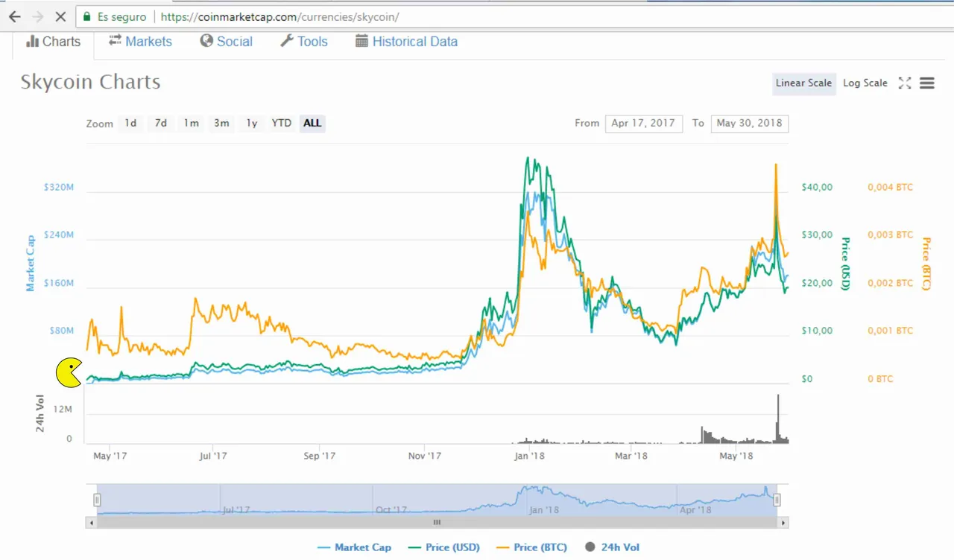Screen dimensions: 954x560
Task: Toggle 24h Vol series in legend
Action: tap(613, 547)
